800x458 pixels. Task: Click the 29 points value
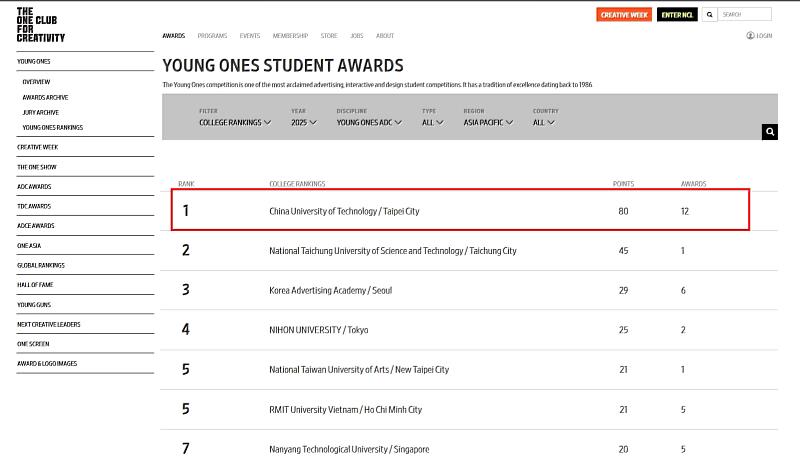[x=623, y=290]
